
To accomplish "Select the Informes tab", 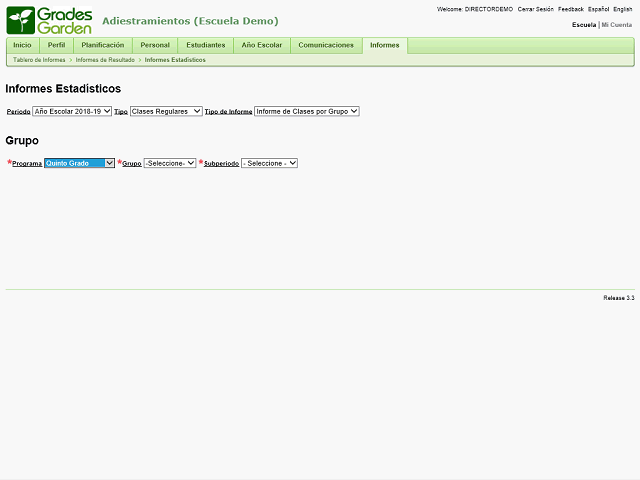I will [x=384, y=45].
